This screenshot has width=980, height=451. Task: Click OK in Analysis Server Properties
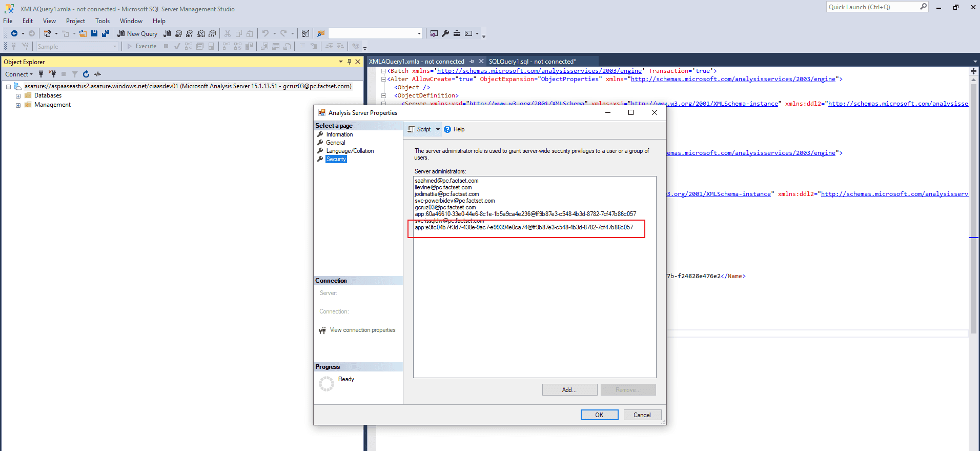599,415
